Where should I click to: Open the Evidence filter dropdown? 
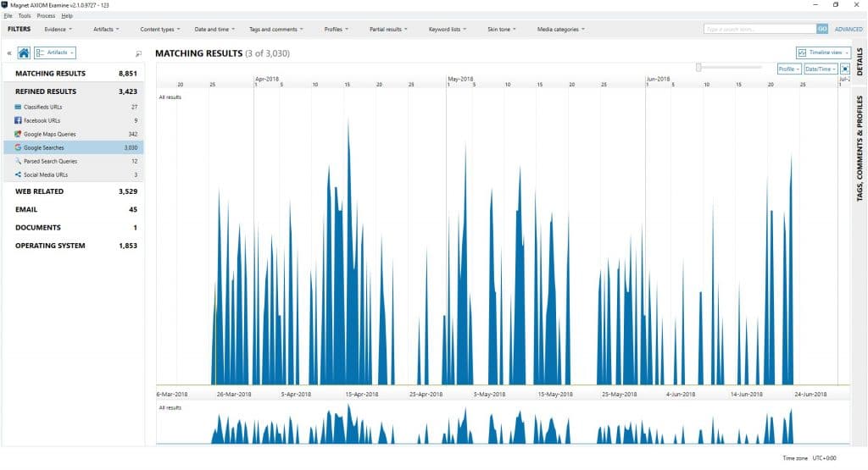pos(58,30)
